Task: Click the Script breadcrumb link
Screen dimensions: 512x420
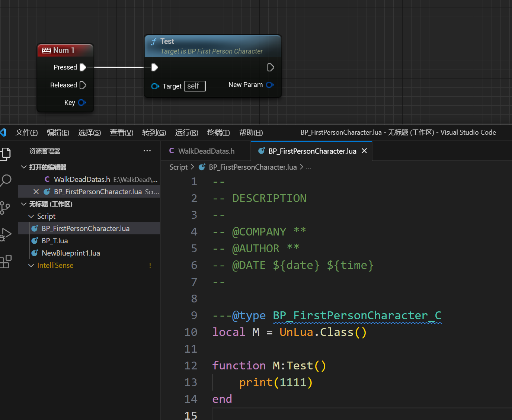Action: pos(178,167)
